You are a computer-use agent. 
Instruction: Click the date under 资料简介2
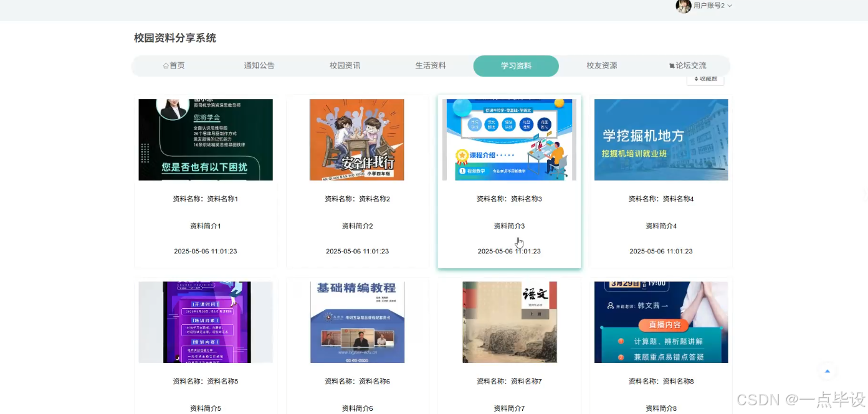tap(357, 252)
